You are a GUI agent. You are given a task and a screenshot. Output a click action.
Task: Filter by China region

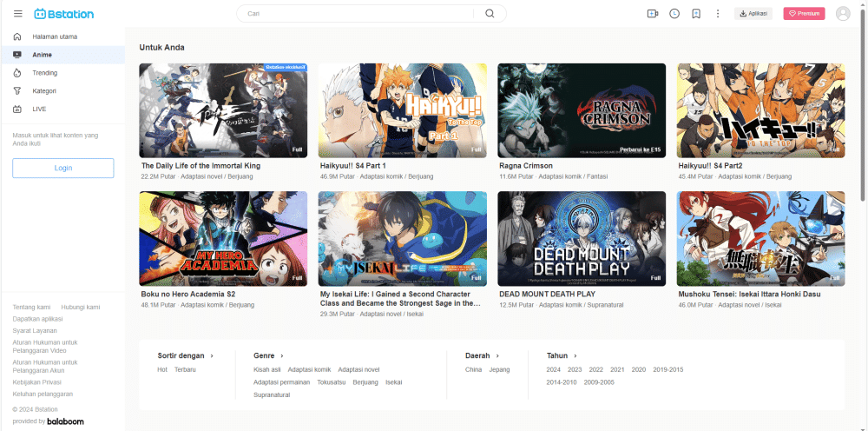tap(473, 369)
